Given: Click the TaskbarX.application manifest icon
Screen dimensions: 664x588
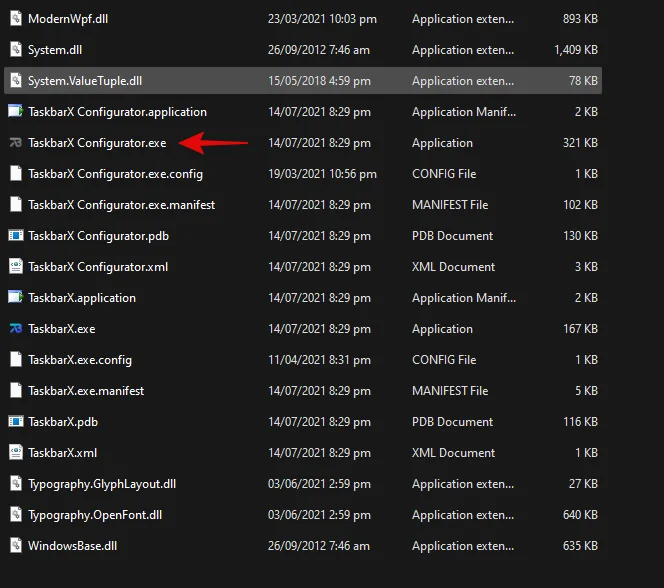Looking at the screenshot, I should tap(16, 297).
